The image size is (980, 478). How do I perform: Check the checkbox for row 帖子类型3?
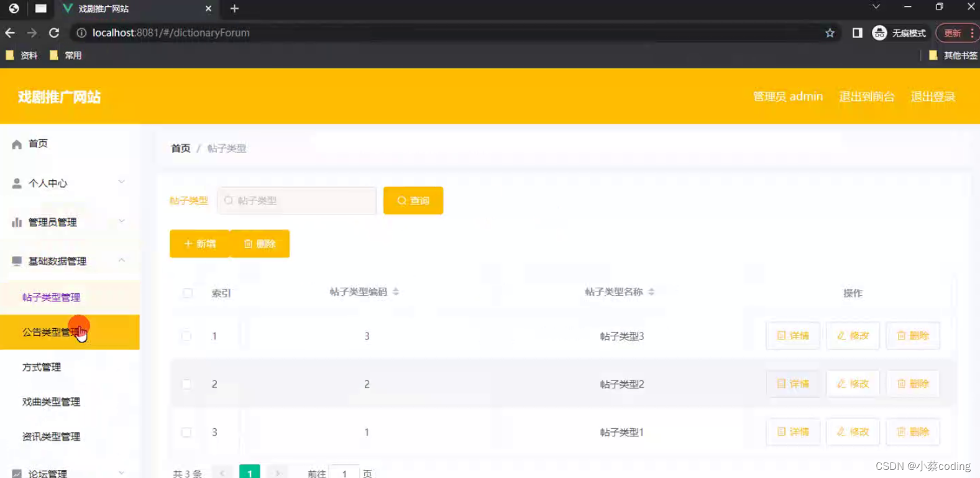186,336
